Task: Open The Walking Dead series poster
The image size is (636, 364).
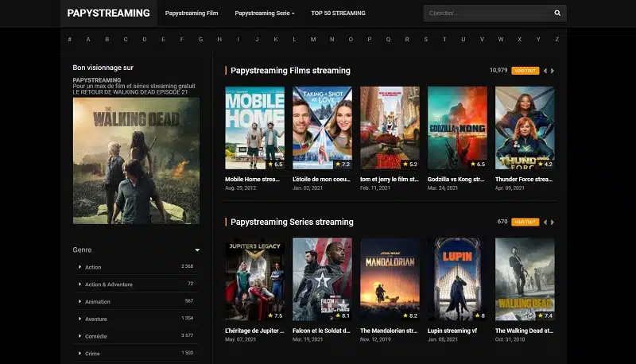Action: 525,279
